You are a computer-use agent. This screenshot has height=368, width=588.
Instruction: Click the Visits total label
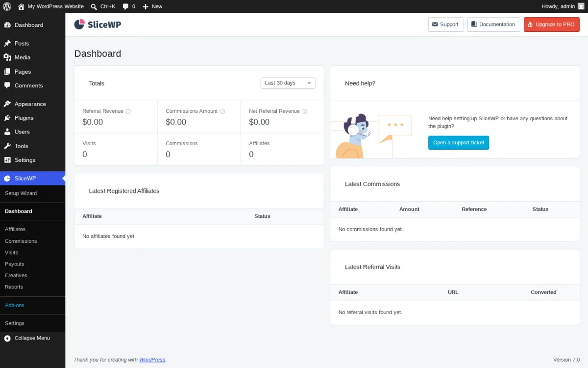coord(89,143)
